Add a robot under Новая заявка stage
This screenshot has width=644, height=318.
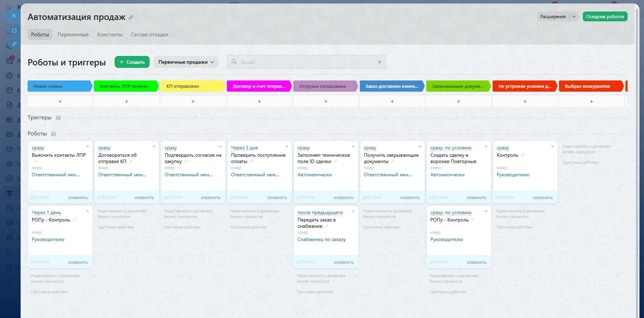click(60, 101)
